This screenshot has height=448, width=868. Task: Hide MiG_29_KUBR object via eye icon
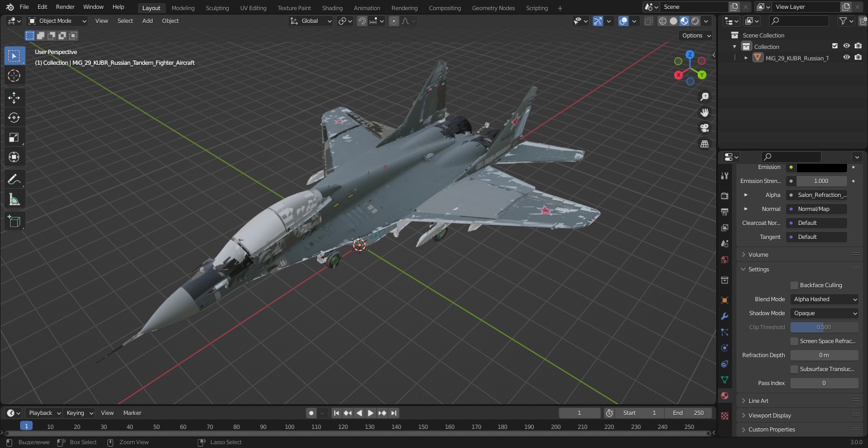pos(846,58)
